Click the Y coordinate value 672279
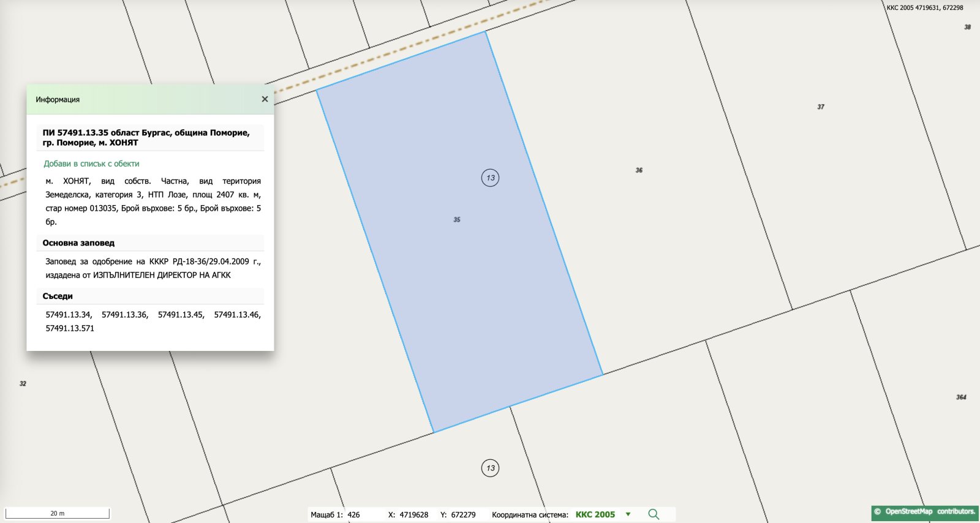Viewport: 980px width, 523px height. (x=463, y=515)
